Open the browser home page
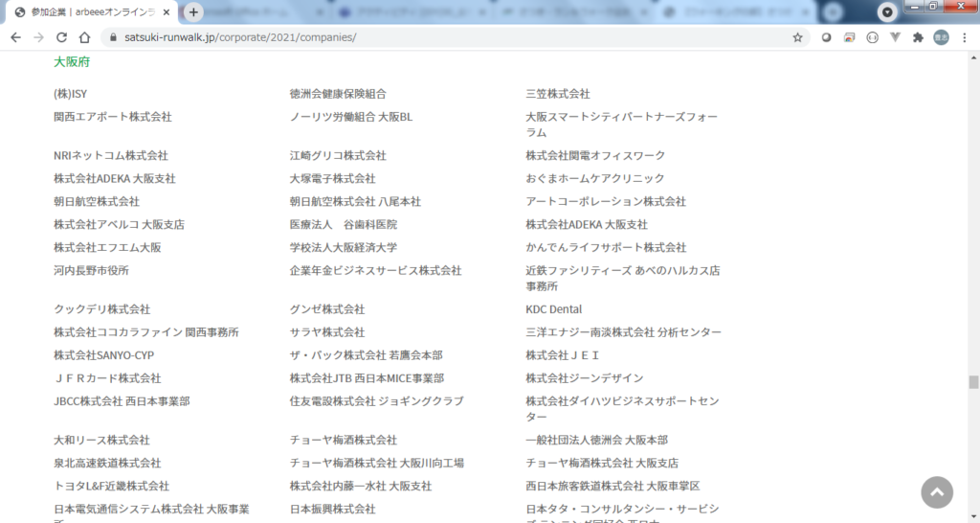Screen dimensions: 980x523 (x=84, y=37)
